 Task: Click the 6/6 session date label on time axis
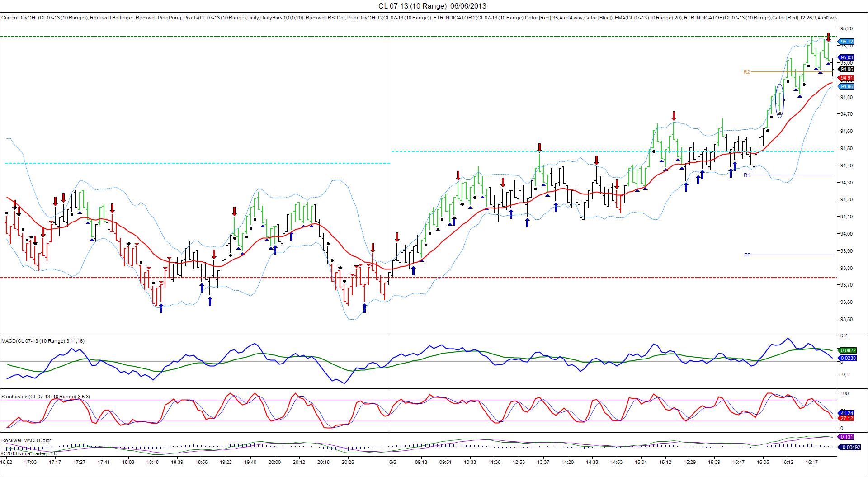pyautogui.click(x=393, y=462)
